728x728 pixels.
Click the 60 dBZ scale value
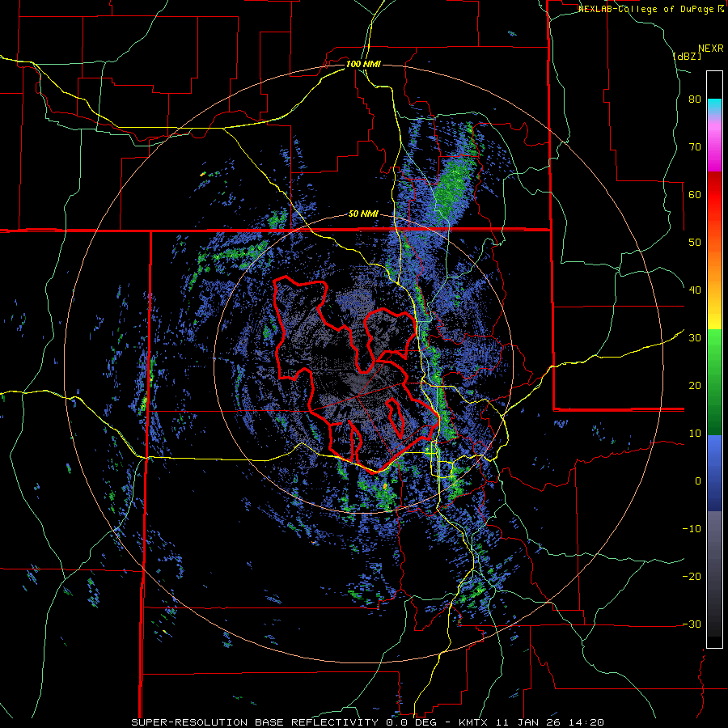point(695,194)
